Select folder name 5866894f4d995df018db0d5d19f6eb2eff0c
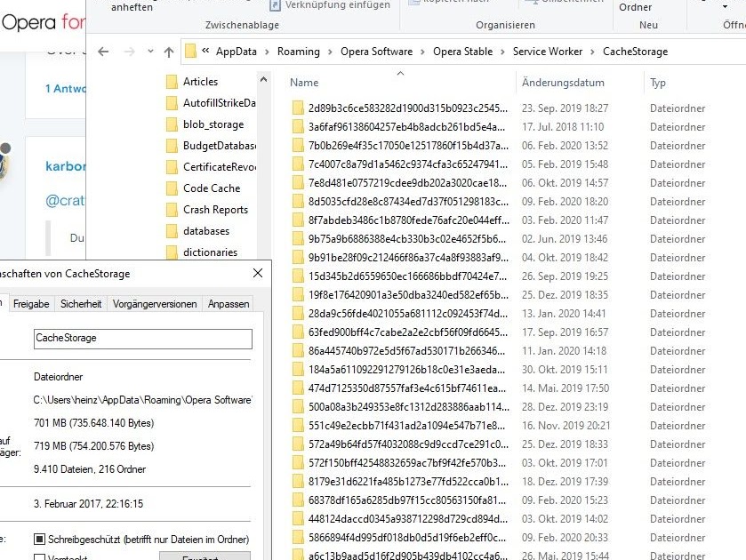The height and width of the screenshot is (560, 746). click(406, 538)
